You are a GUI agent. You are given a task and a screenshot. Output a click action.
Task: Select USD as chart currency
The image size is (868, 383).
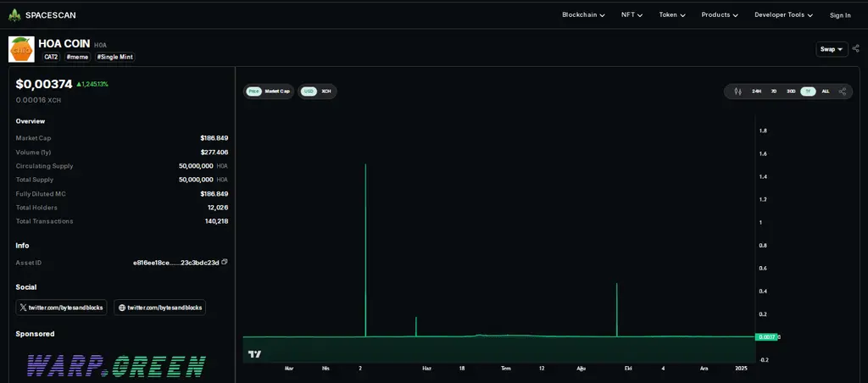[309, 92]
